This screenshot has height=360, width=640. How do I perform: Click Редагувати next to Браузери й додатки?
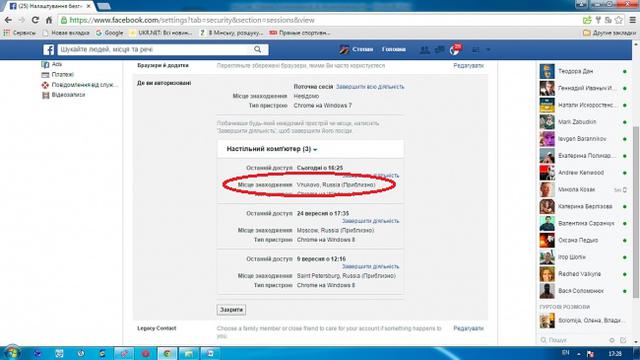point(468,65)
